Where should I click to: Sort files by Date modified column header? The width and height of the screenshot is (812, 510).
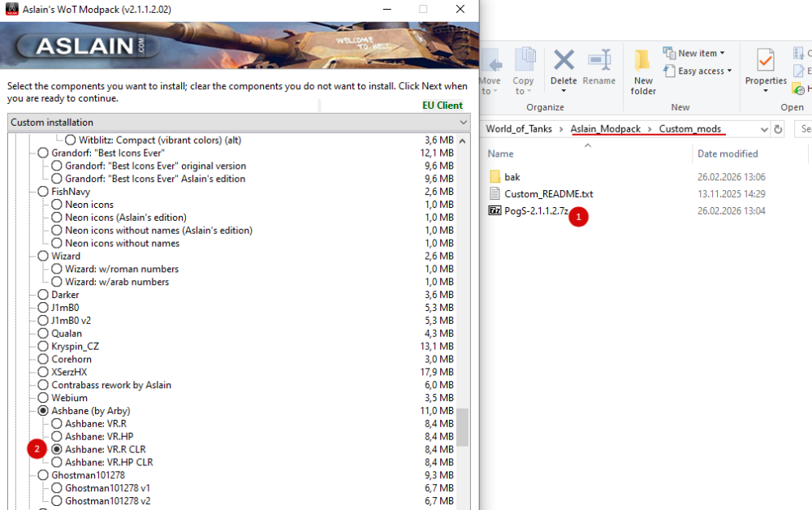coord(727,153)
